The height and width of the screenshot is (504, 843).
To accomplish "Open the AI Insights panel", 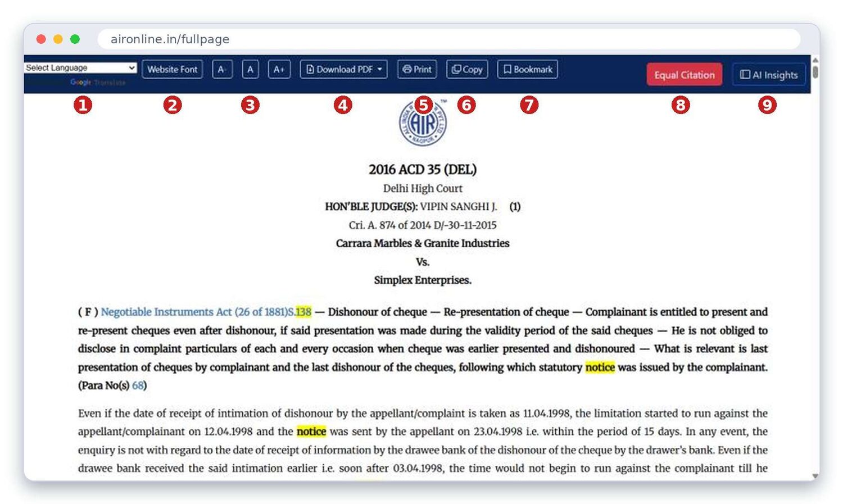I will tap(769, 75).
